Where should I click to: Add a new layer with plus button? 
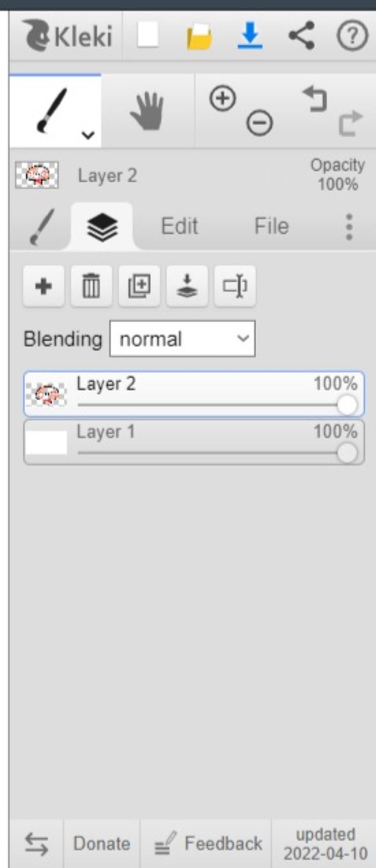[x=44, y=286]
